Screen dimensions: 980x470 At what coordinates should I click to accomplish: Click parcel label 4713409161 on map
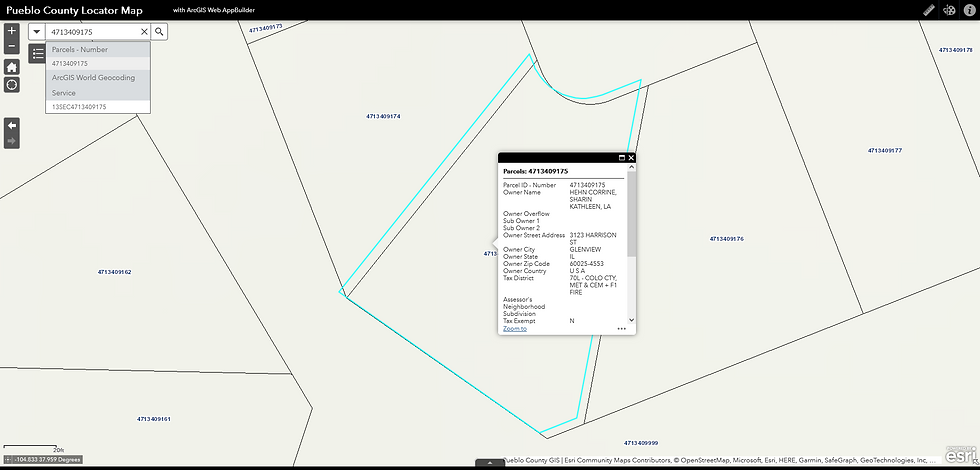pos(154,419)
